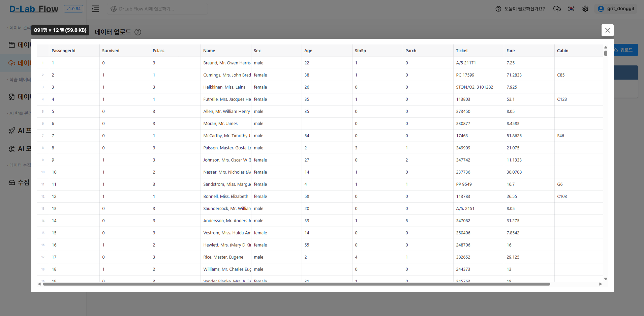The width and height of the screenshot is (644, 316).
Task: Click the Fare column header
Action: [x=511, y=51]
